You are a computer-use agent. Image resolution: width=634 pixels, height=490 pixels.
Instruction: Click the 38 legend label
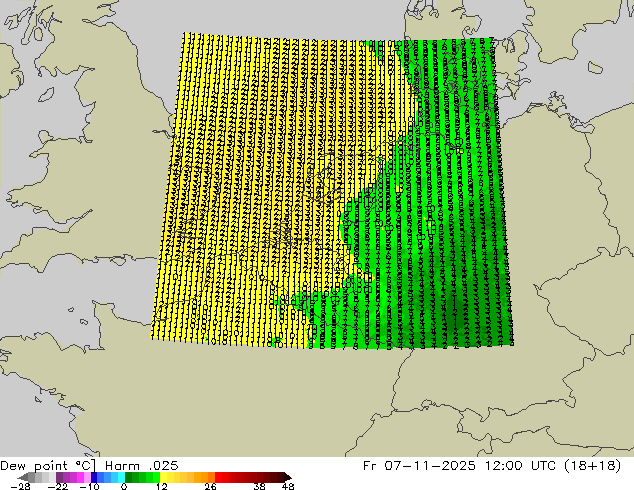[259, 486]
